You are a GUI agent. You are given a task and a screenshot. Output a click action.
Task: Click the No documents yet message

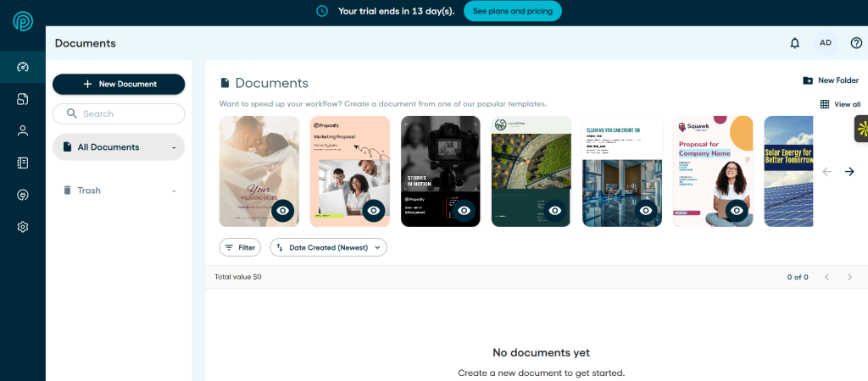541,353
